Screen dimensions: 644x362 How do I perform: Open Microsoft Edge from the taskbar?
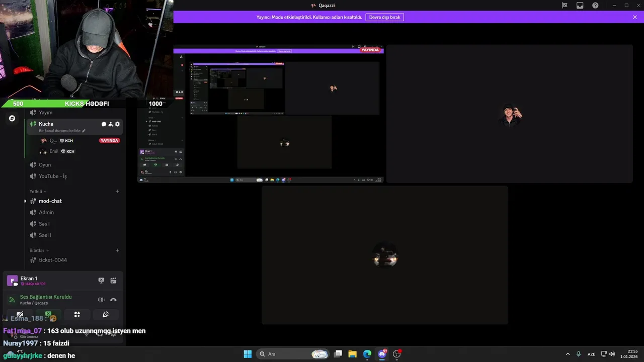pyautogui.click(x=367, y=354)
